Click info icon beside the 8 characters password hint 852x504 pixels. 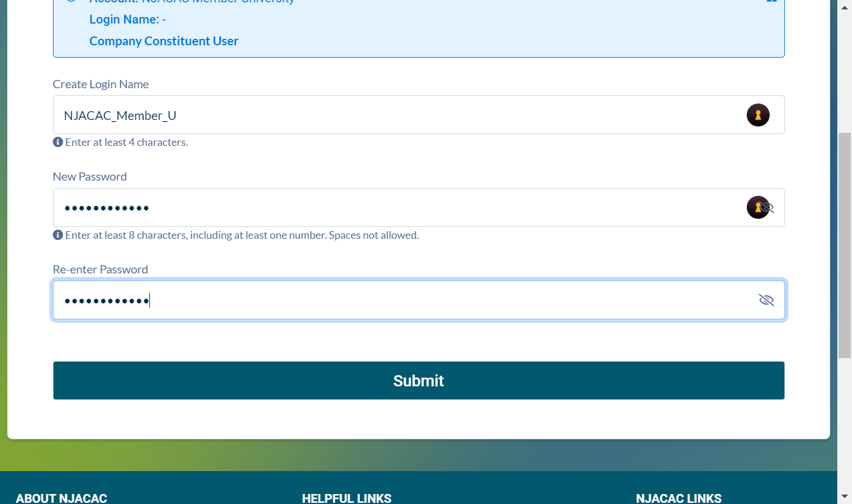click(x=58, y=235)
